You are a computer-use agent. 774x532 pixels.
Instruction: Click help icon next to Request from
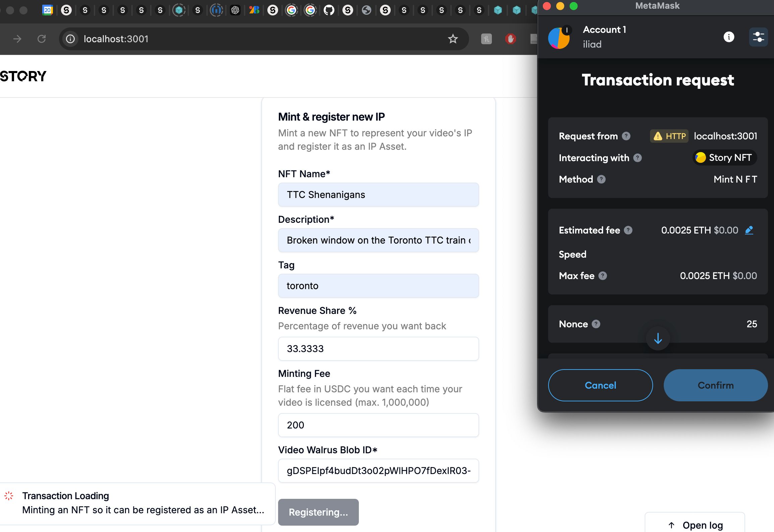[626, 136]
